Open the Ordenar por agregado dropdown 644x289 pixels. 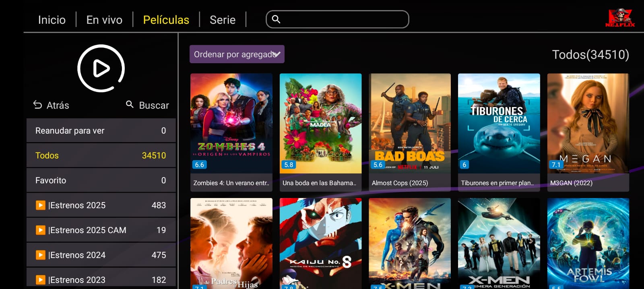pyautogui.click(x=237, y=54)
